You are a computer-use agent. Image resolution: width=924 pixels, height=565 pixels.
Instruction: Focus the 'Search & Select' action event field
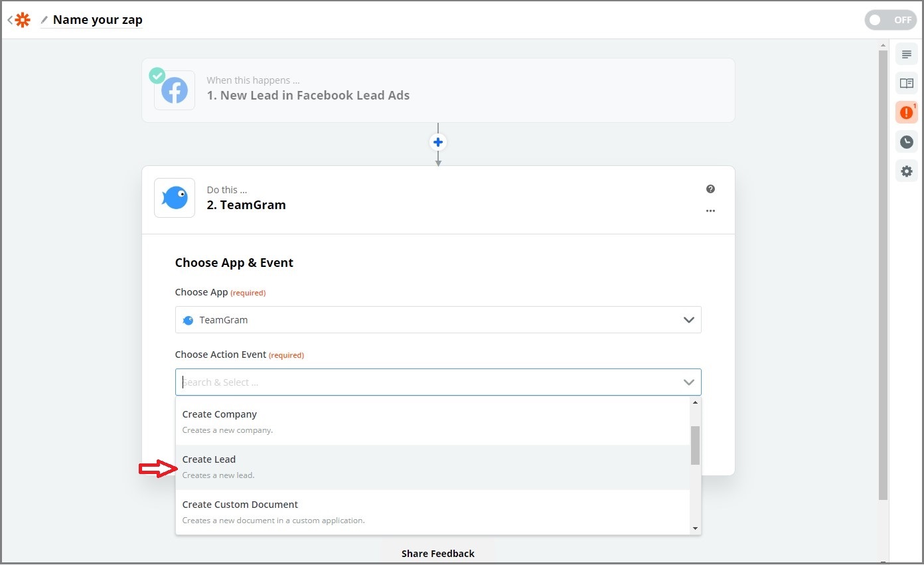coord(438,382)
